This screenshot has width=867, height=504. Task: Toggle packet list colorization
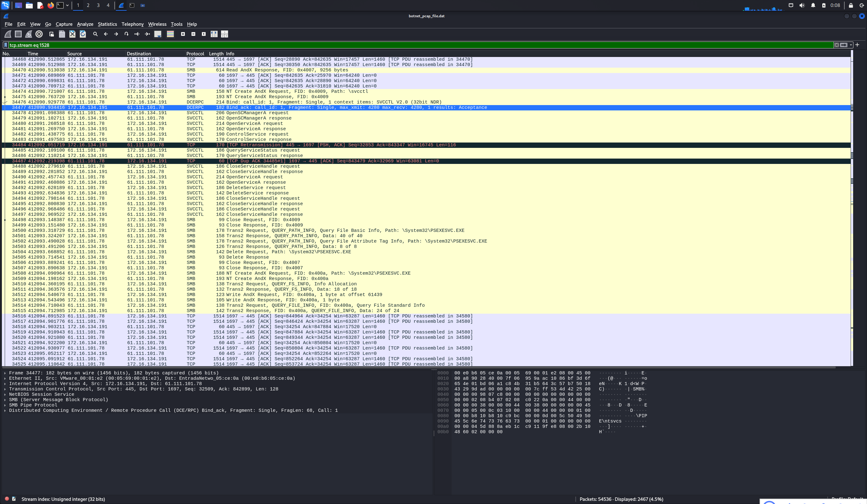[x=170, y=34]
